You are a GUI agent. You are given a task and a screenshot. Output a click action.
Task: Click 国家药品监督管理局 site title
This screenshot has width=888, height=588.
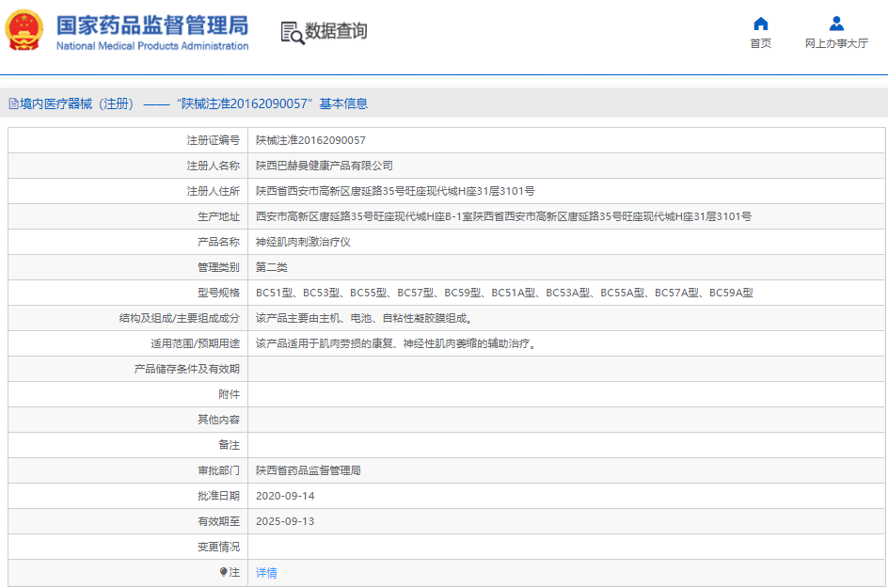click(x=151, y=25)
